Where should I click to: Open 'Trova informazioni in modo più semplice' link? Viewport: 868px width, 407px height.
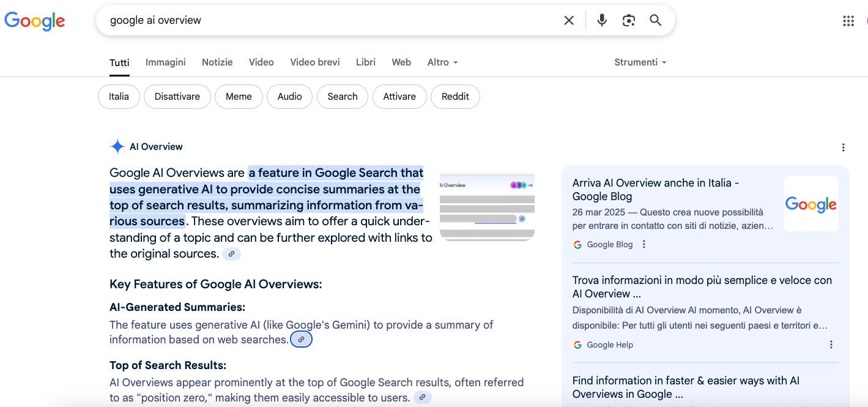click(x=702, y=287)
